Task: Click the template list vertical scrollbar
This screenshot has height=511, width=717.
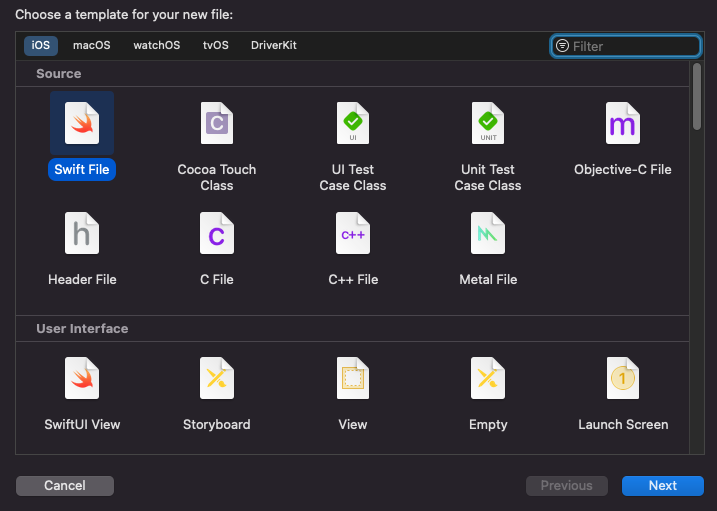Action: click(x=696, y=96)
